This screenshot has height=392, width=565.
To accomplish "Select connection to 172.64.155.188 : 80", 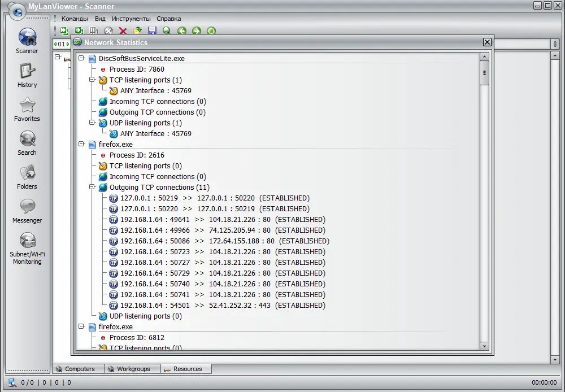I will (225, 241).
